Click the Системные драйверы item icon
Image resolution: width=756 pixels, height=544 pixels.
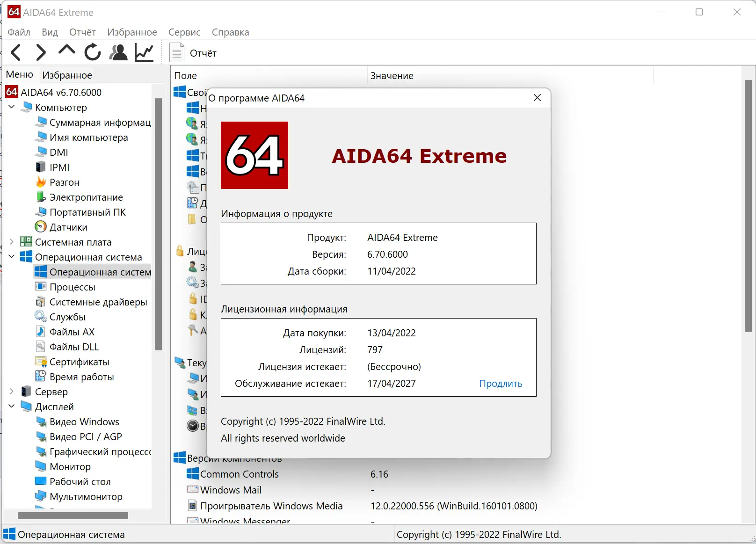pyautogui.click(x=41, y=302)
